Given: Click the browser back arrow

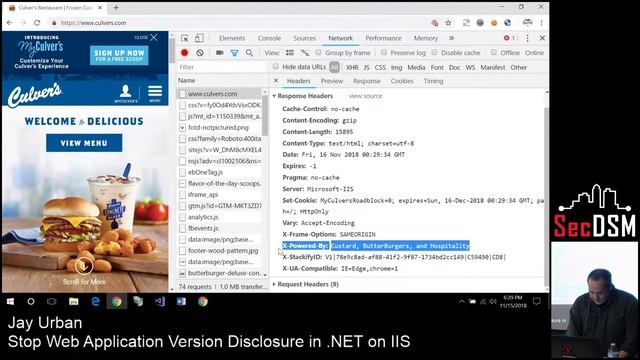Looking at the screenshot, I should tap(10, 23).
